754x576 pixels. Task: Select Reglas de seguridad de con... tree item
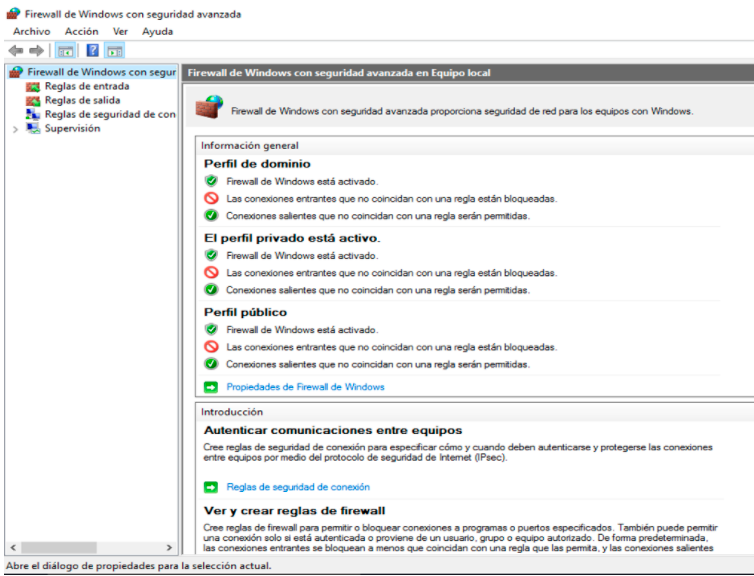[110, 114]
